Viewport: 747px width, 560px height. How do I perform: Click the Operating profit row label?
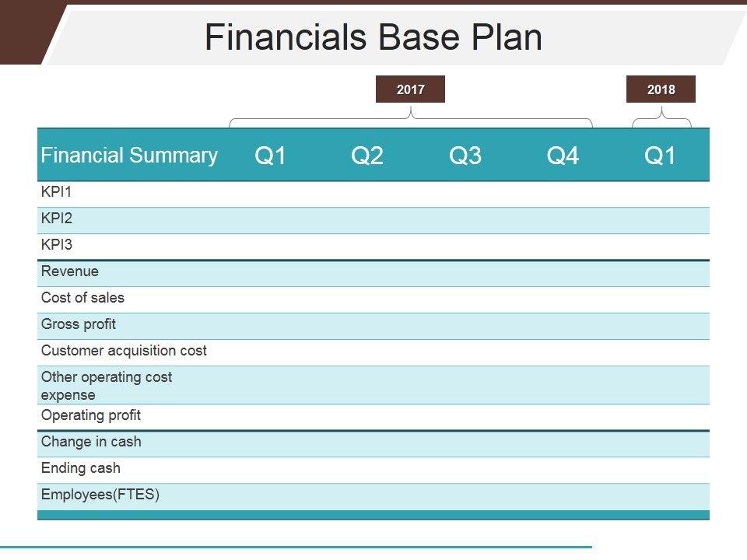click(91, 415)
